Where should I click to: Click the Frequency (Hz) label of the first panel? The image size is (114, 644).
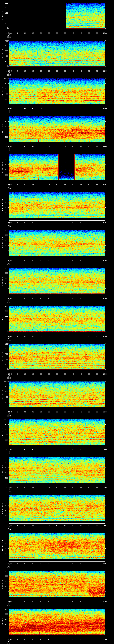(3, 16)
